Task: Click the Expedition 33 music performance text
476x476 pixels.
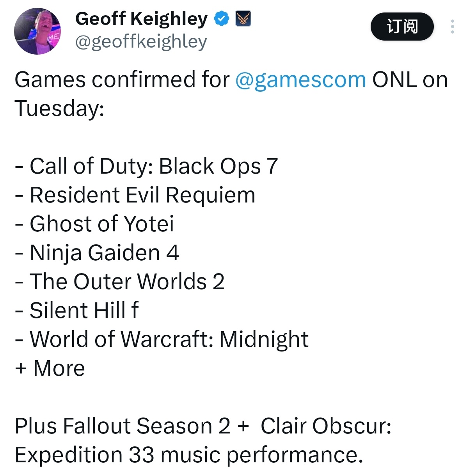Action: pyautogui.click(x=189, y=455)
